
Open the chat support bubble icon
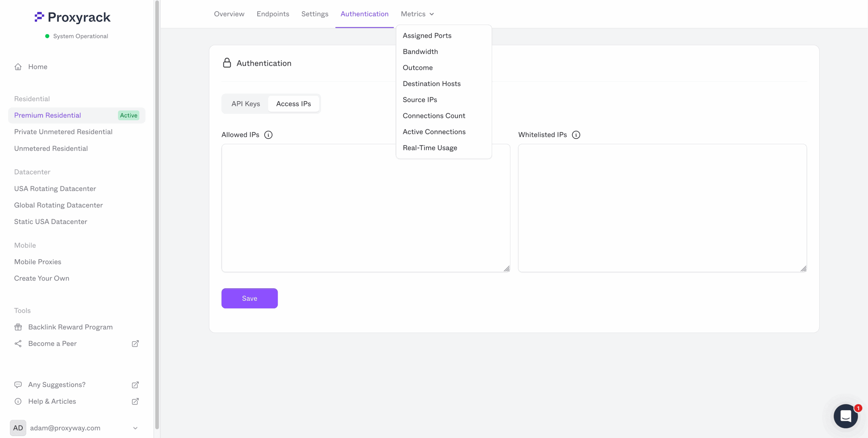tap(846, 416)
